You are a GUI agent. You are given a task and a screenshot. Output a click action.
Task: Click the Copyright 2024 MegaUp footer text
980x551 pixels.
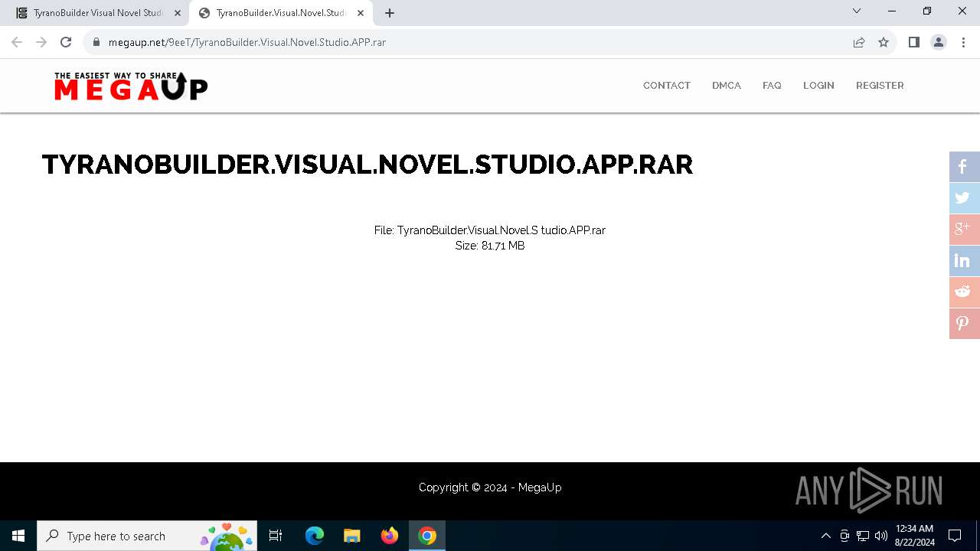click(490, 487)
